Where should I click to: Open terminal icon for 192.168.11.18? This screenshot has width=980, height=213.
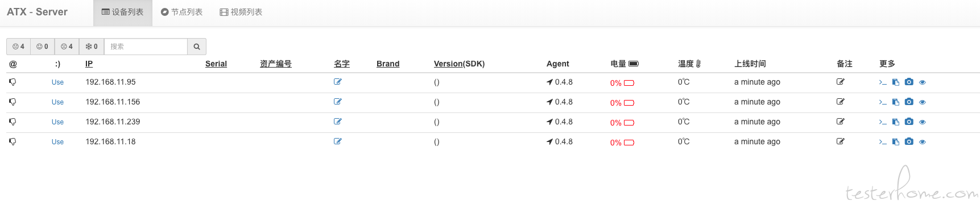pos(882,142)
